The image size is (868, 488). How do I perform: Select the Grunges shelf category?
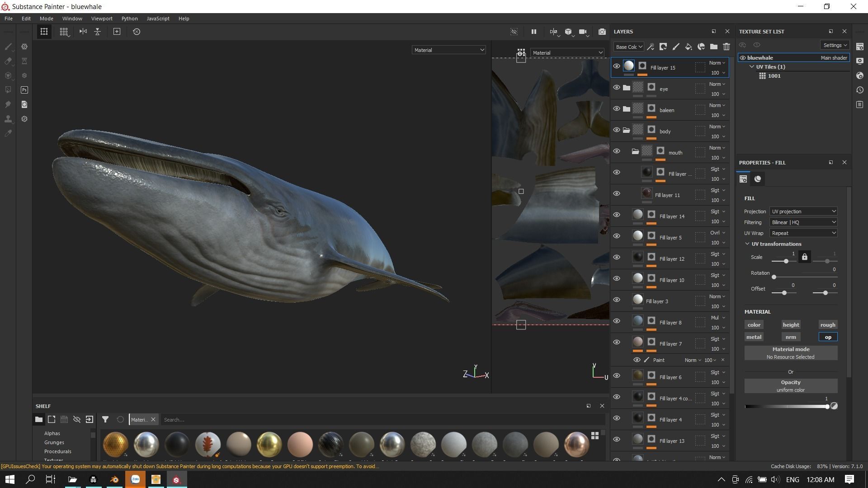[x=54, y=442]
